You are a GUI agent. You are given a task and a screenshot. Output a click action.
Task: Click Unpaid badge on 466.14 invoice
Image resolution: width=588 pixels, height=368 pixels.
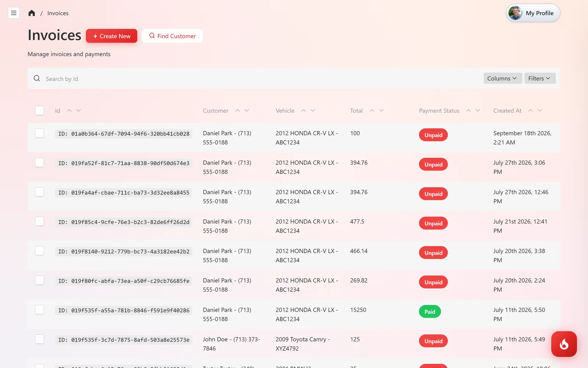(433, 253)
